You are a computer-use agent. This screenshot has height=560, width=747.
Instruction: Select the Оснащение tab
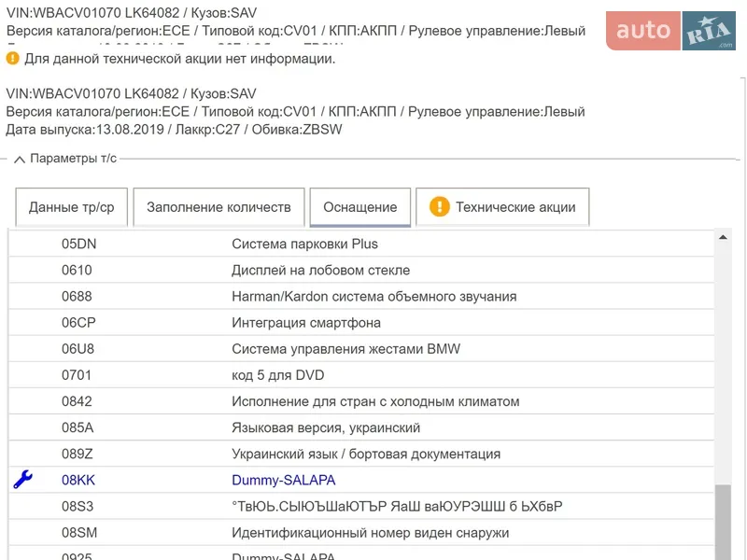point(359,207)
